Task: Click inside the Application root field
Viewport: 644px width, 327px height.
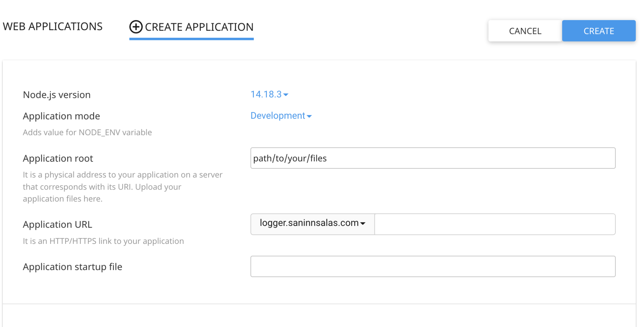Action: [x=433, y=158]
